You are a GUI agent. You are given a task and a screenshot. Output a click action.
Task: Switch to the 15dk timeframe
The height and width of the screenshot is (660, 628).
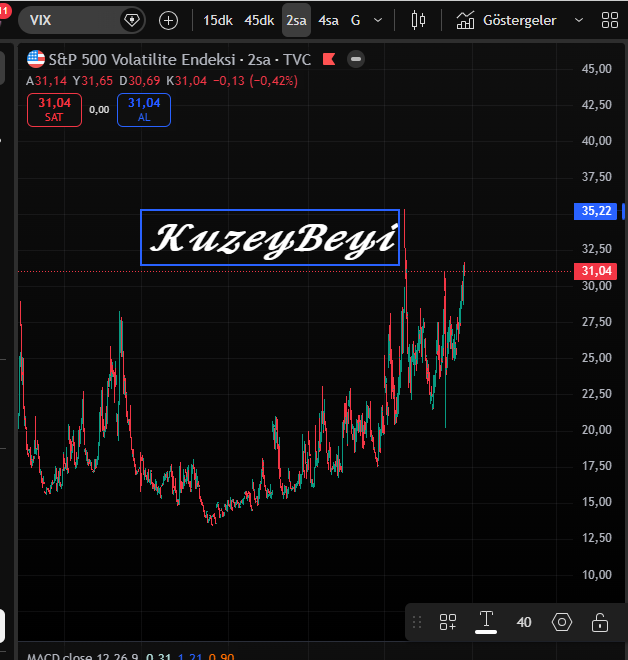point(218,20)
